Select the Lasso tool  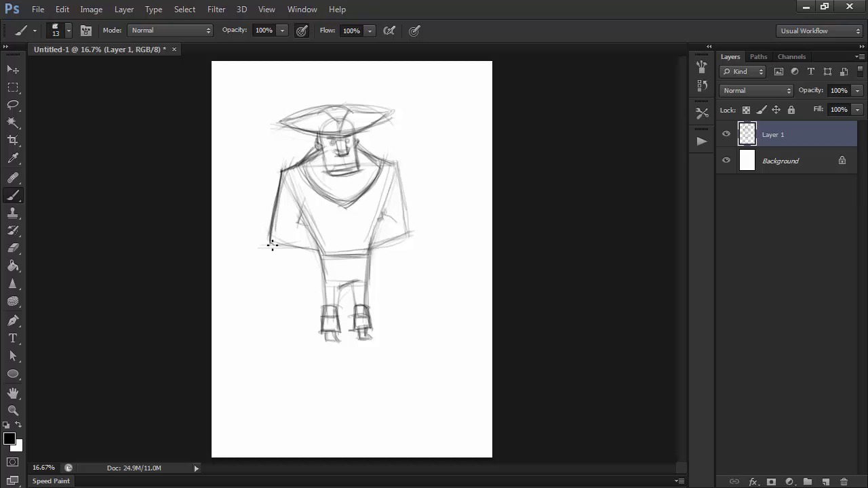pyautogui.click(x=13, y=104)
